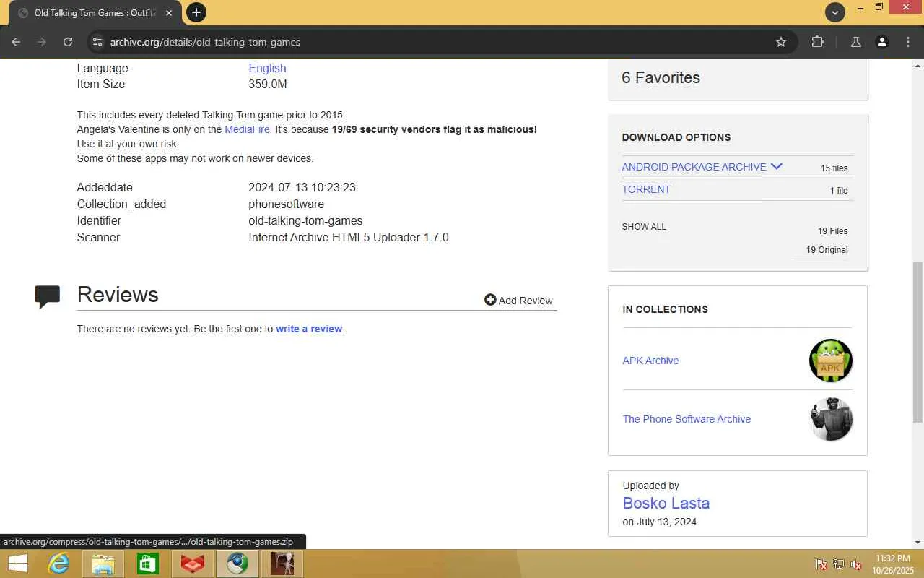Launch Internet Explorer from the taskbar

(x=58, y=564)
